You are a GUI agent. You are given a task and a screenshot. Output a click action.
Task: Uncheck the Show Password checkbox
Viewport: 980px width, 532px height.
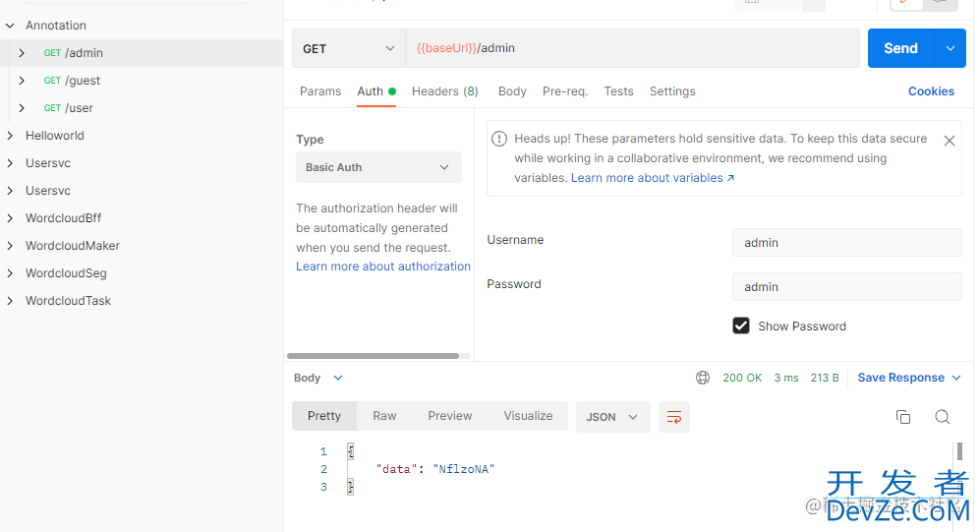click(x=740, y=325)
